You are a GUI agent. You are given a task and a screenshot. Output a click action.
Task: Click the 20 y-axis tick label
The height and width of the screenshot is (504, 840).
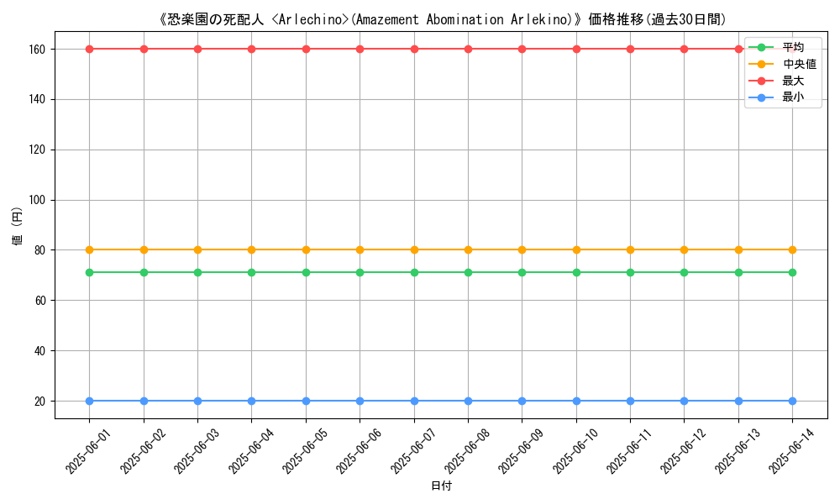point(39,402)
